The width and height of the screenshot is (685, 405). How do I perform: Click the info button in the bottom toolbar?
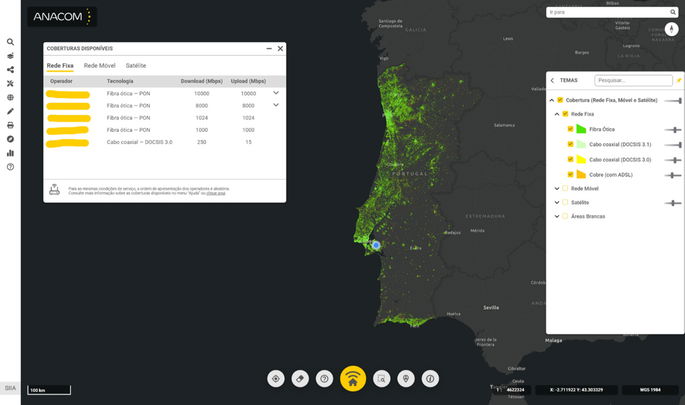(430, 379)
